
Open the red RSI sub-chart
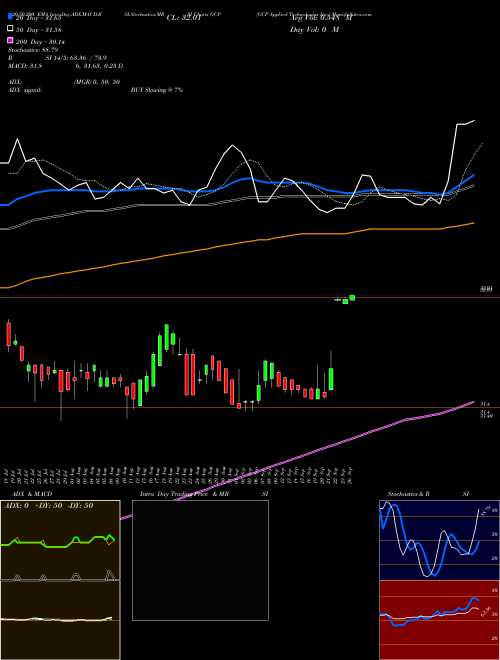pyautogui.click(x=439, y=620)
